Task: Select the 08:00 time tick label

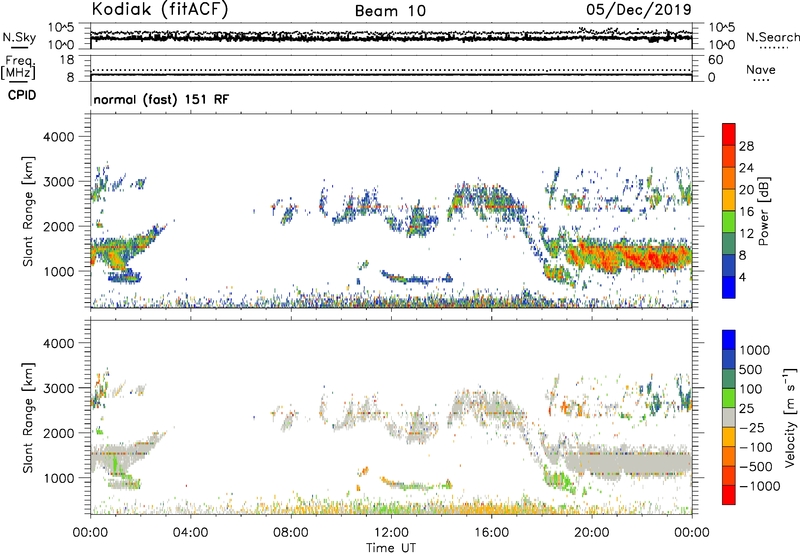Action: [x=291, y=533]
